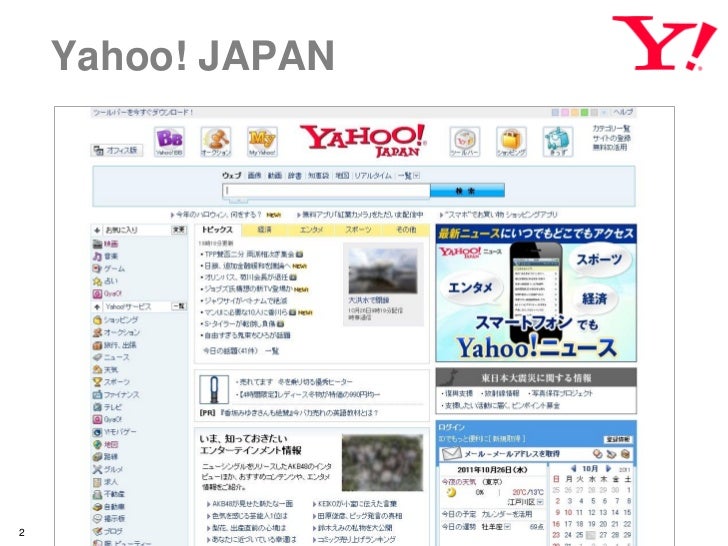Go to previous month in calendar

574,469
